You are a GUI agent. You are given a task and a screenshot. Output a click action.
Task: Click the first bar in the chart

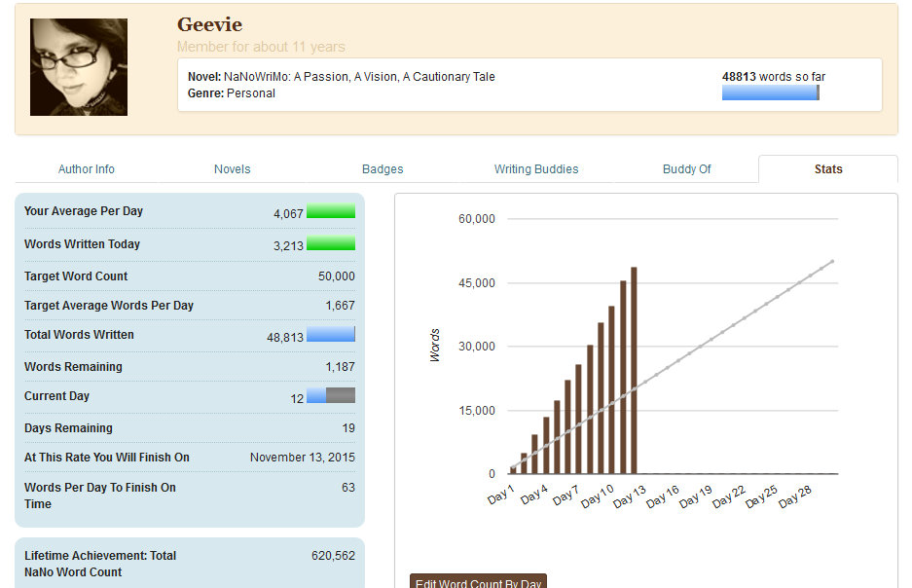pyautogui.click(x=513, y=470)
